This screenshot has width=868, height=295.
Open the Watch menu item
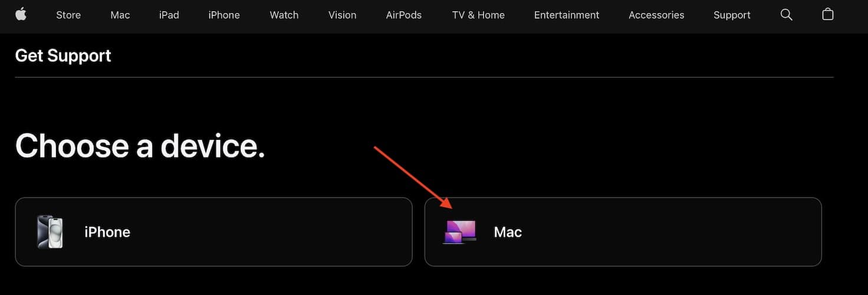(284, 15)
